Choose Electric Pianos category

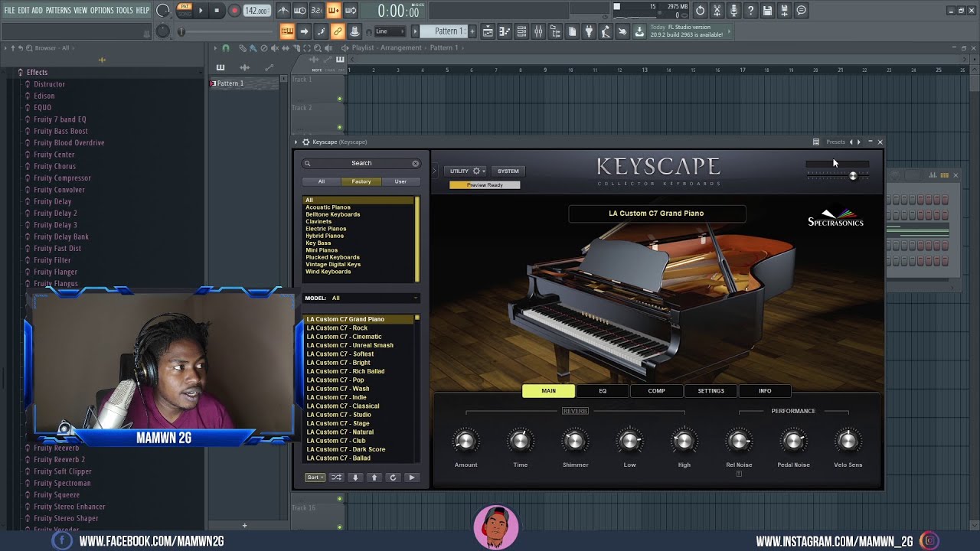point(326,229)
